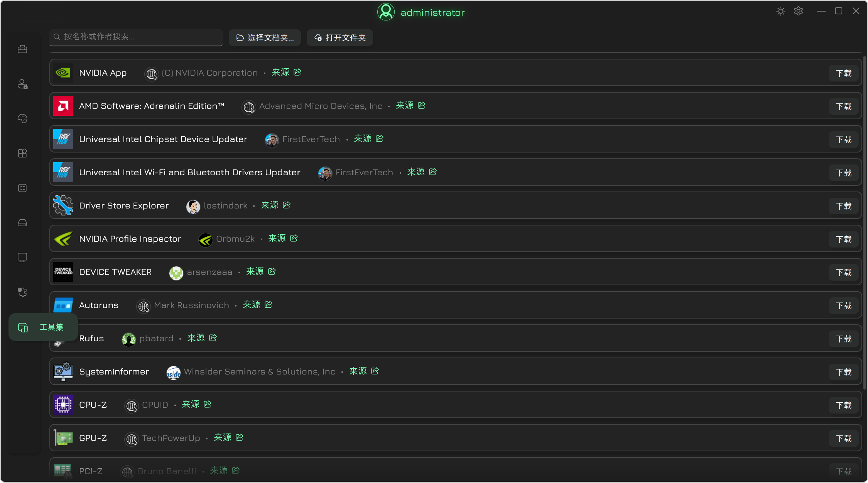868x483 pixels.
Task: Open settings via the gear icon
Action: click(x=799, y=11)
